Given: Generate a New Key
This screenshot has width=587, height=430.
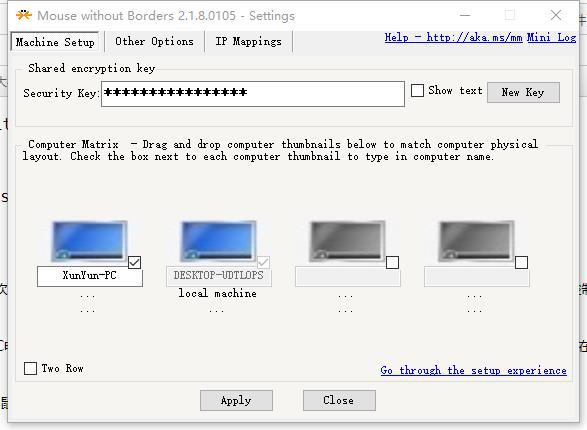Looking at the screenshot, I should (x=523, y=92).
